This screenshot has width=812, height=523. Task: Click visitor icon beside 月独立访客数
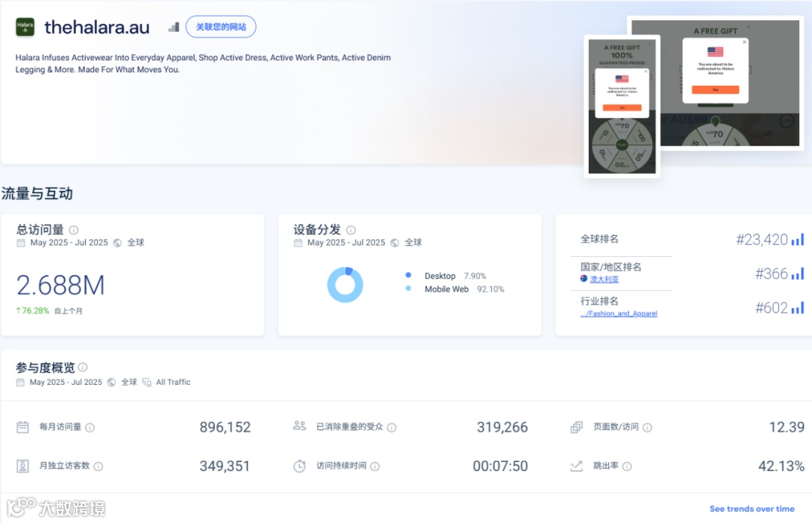[23, 466]
